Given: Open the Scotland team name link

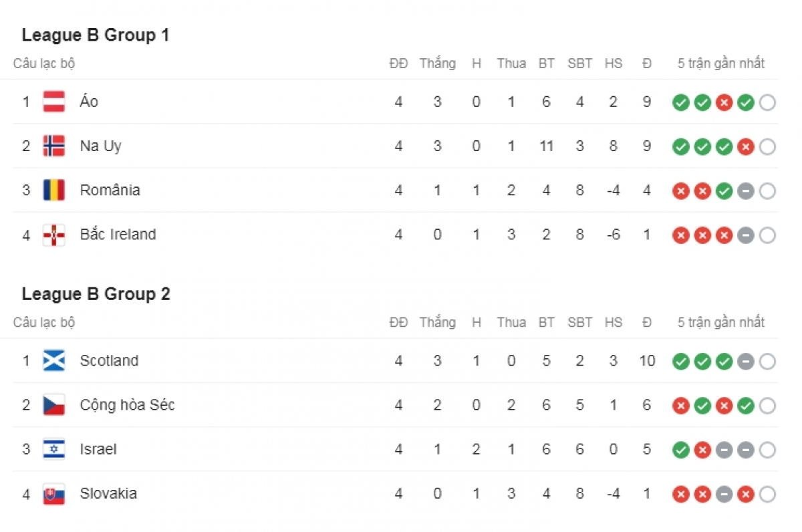Looking at the screenshot, I should pyautogui.click(x=109, y=361).
